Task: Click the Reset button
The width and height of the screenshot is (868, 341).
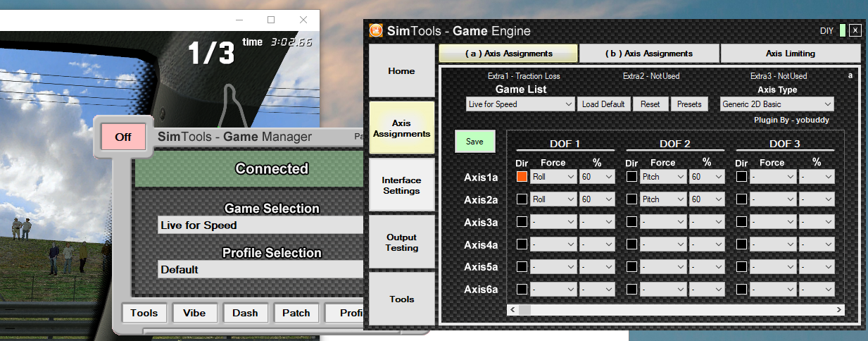Action: [650, 104]
